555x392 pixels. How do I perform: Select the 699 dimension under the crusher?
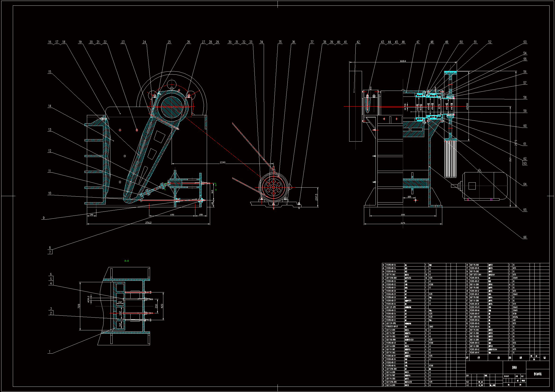click(x=172, y=214)
